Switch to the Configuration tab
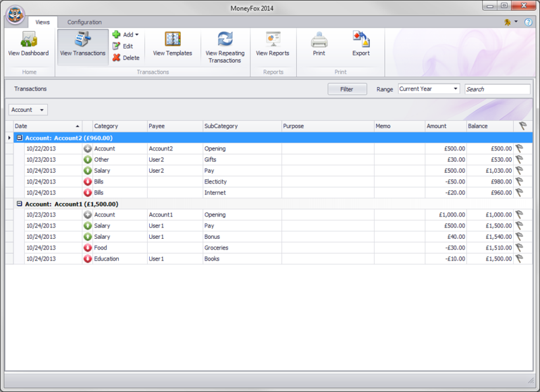Screen dimensions: 540x392 tap(84, 22)
